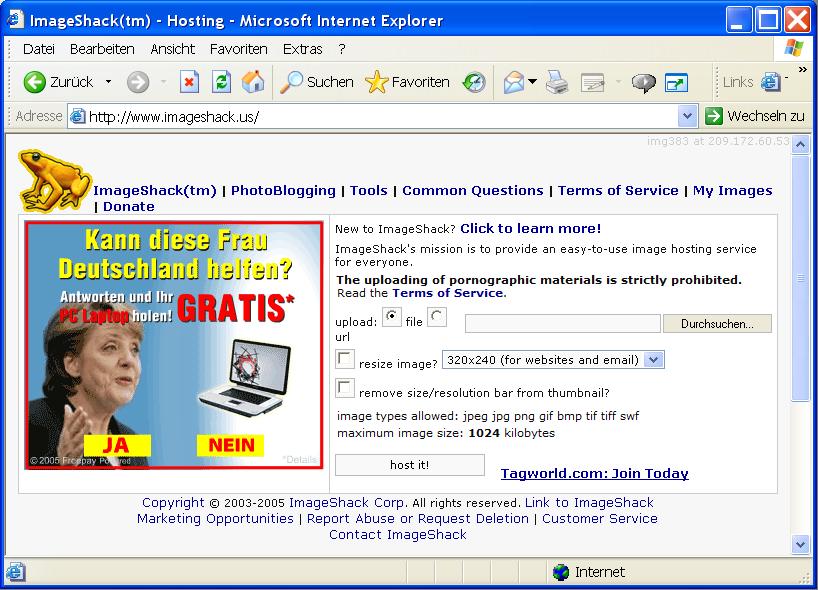This screenshot has height=590, width=818.
Task: Enable the resize image checkbox
Action: (344, 359)
